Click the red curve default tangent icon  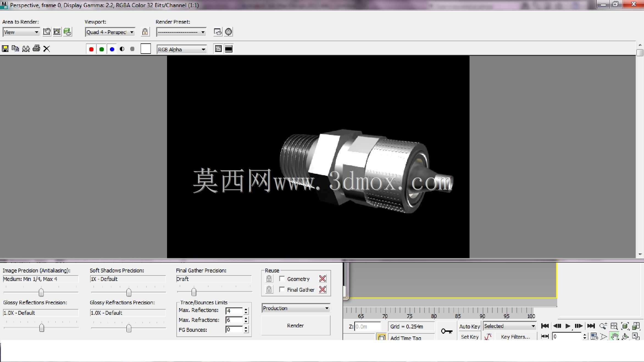click(488, 336)
